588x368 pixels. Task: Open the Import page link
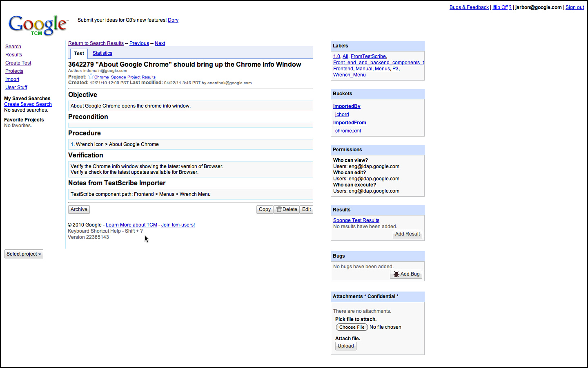coord(12,79)
